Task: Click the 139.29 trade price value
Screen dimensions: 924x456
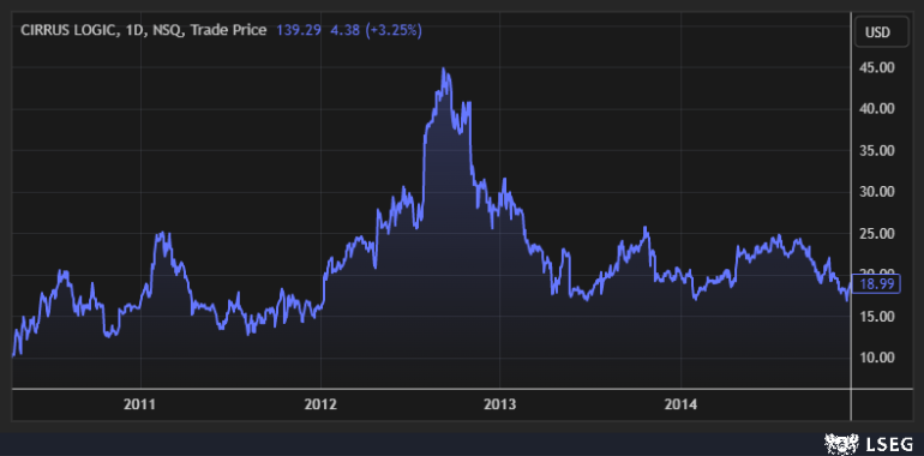Action: (299, 31)
